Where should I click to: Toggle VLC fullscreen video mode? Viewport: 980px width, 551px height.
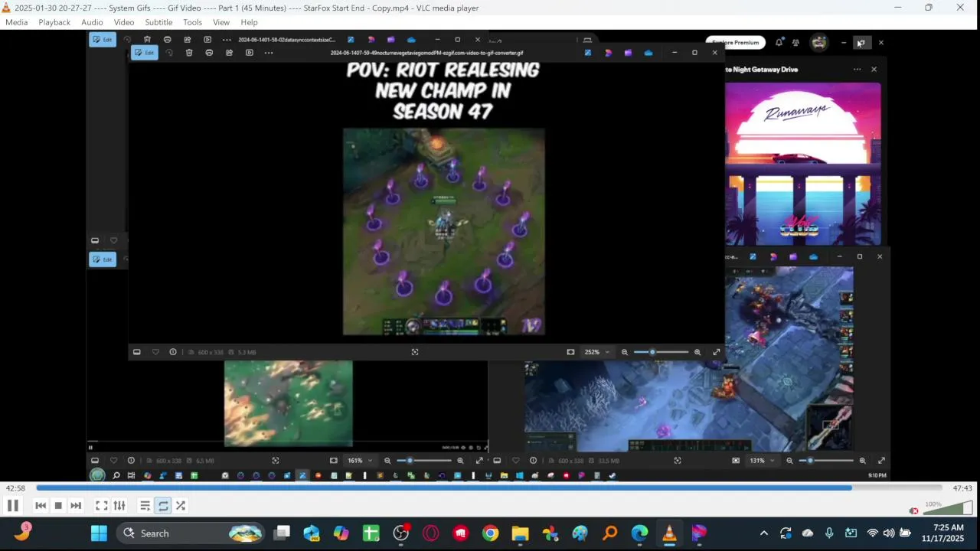(101, 505)
